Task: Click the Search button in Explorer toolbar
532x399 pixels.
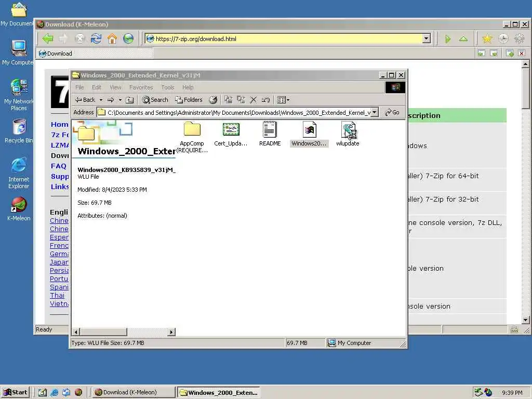Action: (155, 100)
